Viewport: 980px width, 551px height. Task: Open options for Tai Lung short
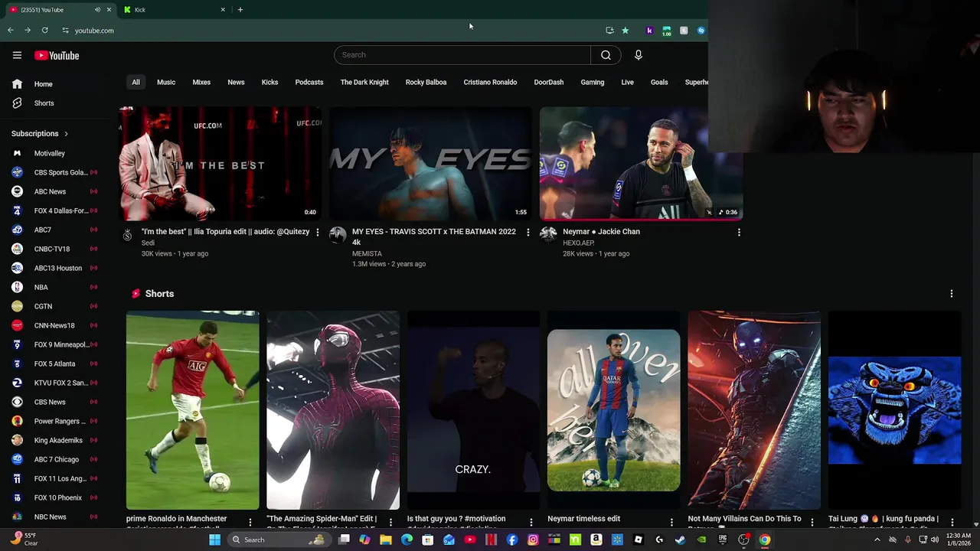coord(952,523)
